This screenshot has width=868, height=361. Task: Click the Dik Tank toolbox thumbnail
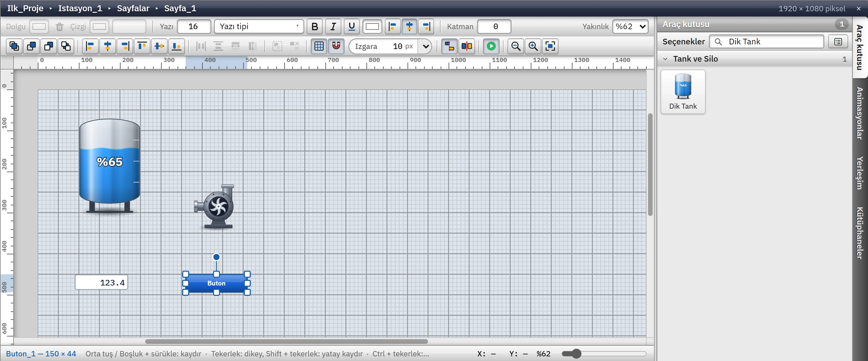pos(683,92)
